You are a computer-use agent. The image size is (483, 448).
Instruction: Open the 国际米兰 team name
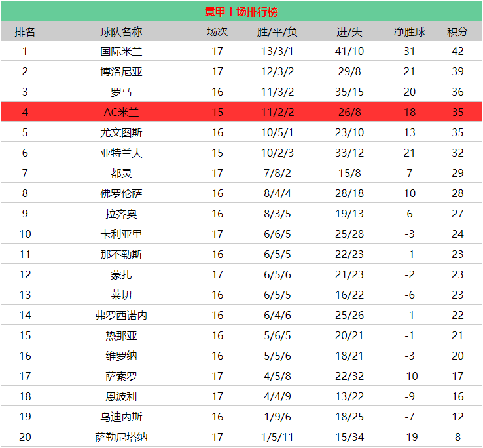coord(121,52)
